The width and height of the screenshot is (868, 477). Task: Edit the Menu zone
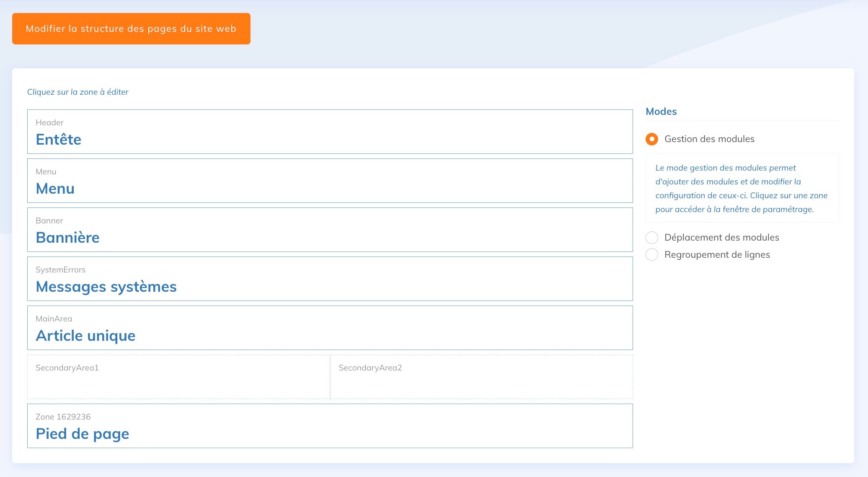point(330,181)
